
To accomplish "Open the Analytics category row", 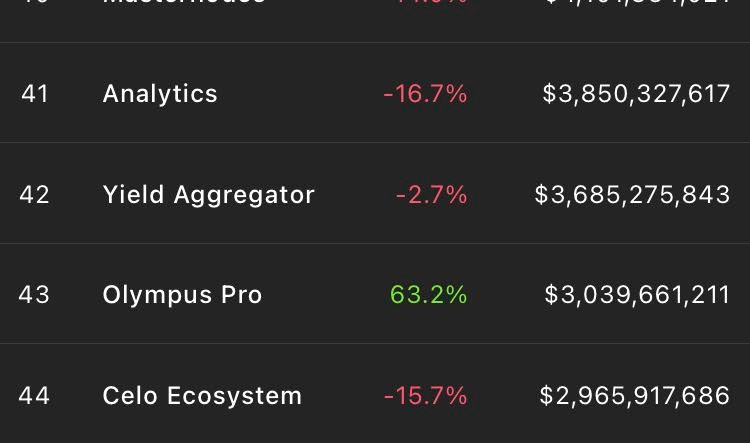I will click(x=375, y=93).
